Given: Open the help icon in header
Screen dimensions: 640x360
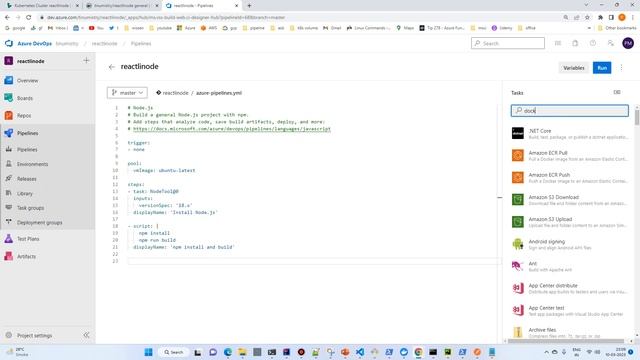Looking at the screenshot, I should click(x=593, y=43).
